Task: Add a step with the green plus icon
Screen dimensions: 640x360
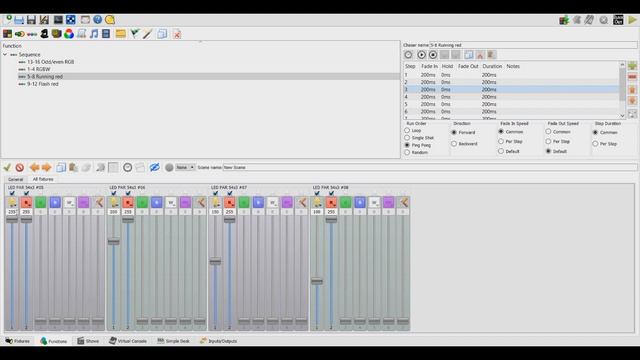Action: 632,66
